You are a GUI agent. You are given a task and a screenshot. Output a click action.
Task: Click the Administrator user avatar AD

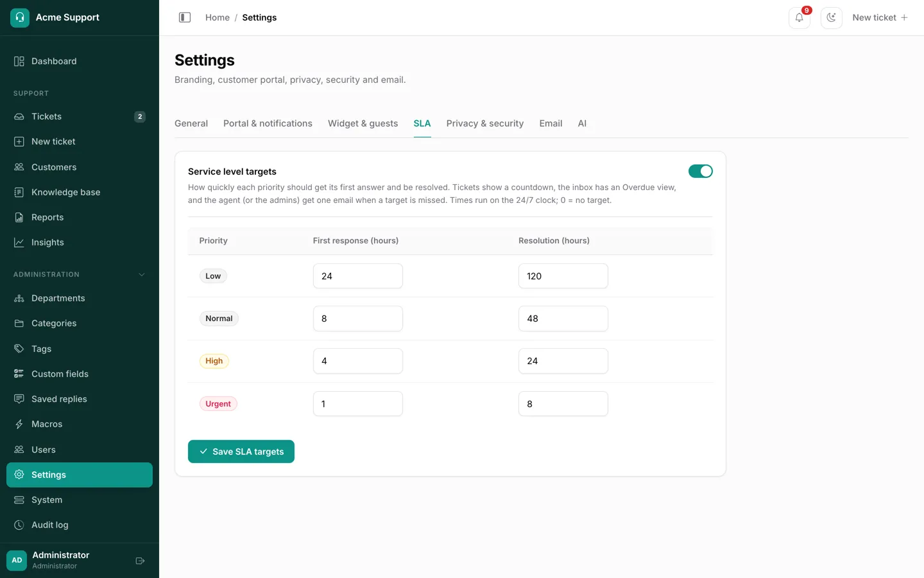[17, 560]
